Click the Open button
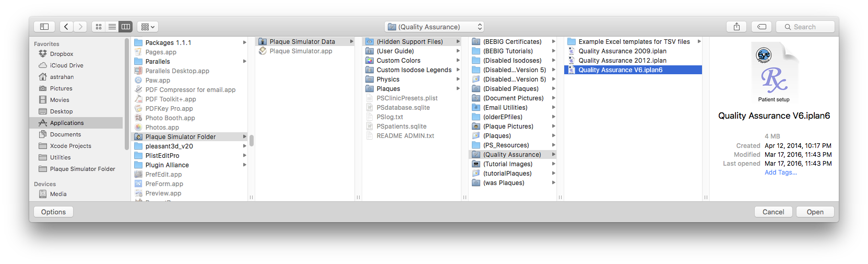The width and height of the screenshot is (868, 264). click(x=815, y=212)
